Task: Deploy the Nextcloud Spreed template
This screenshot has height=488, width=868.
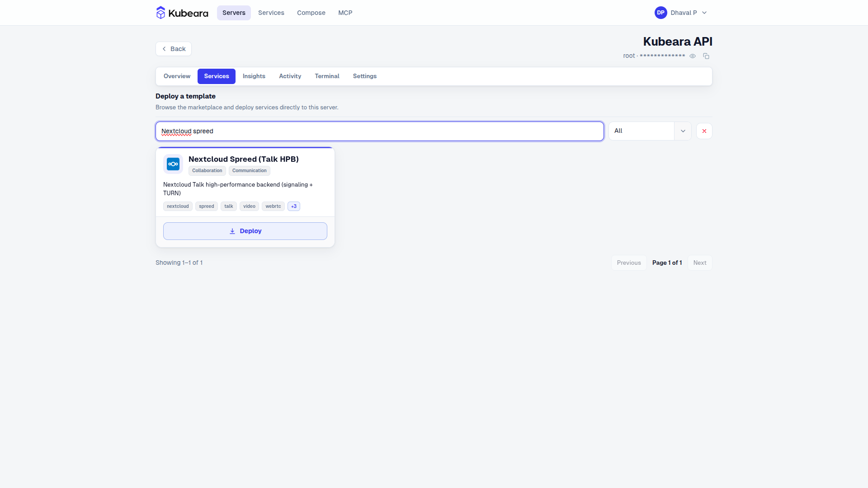Action: click(245, 231)
